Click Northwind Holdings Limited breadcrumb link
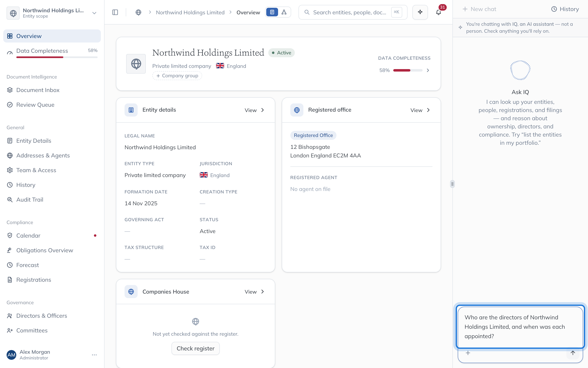Screen dimensions: 588x368 pyautogui.click(x=190, y=12)
